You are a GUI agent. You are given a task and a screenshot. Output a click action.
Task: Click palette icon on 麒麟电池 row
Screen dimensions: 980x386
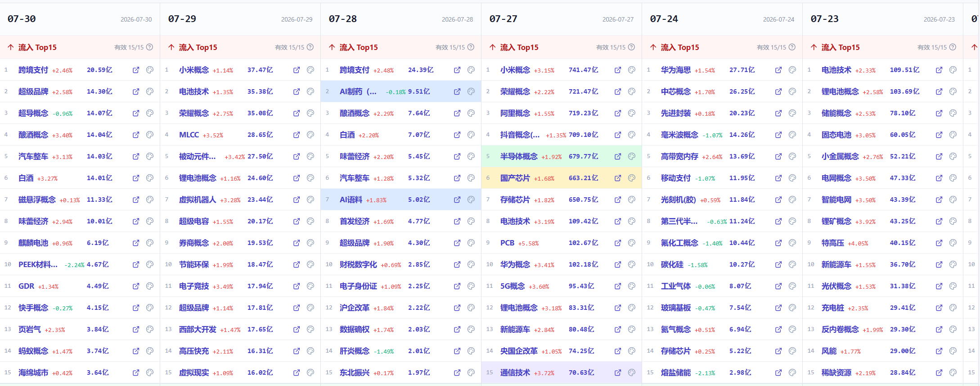pos(150,243)
